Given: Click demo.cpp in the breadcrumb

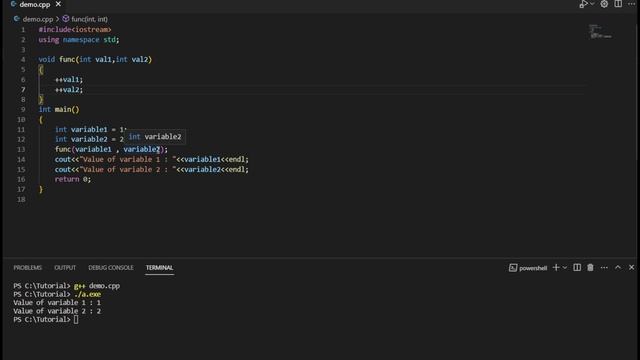Looking at the screenshot, I should coord(38,19).
